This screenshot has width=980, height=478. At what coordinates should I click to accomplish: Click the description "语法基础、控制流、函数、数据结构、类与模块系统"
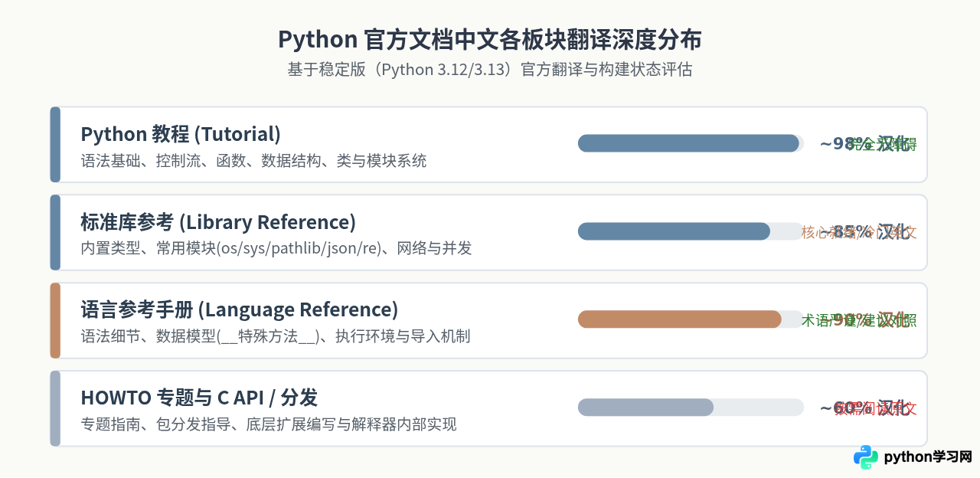253,161
